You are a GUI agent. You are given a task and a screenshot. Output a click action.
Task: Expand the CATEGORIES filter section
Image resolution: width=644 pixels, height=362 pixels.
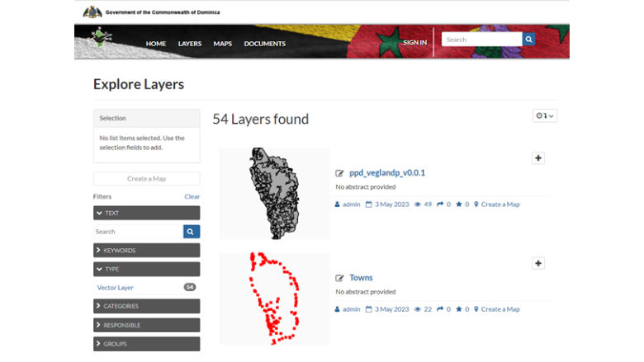[146, 306]
